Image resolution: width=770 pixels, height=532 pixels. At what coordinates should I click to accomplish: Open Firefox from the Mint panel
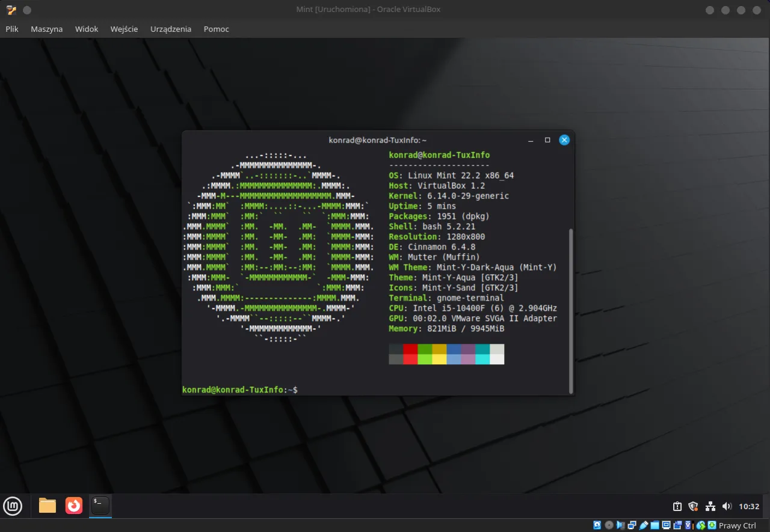click(74, 506)
